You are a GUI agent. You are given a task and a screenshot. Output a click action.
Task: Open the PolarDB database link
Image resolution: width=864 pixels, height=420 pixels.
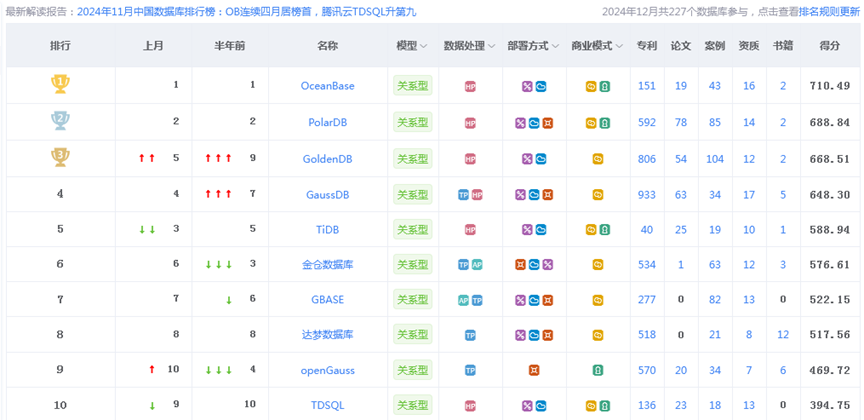(x=328, y=122)
